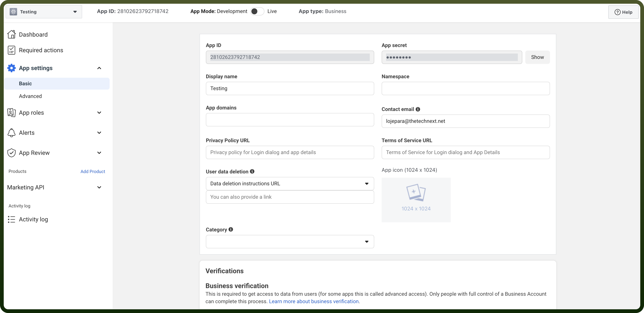The image size is (644, 313).
Task: Expand the App roles section chevron
Action: (99, 113)
